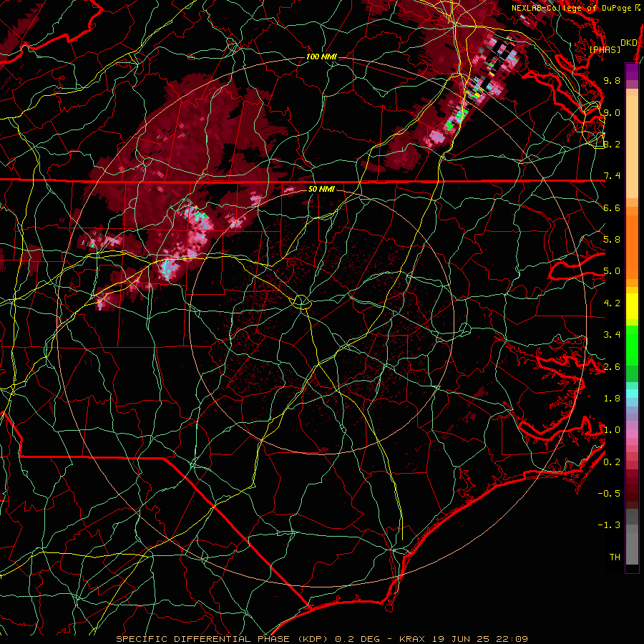This screenshot has height=644, width=644.
Task: Click the 5.8 value on the color scale
Action: pyautogui.click(x=612, y=240)
